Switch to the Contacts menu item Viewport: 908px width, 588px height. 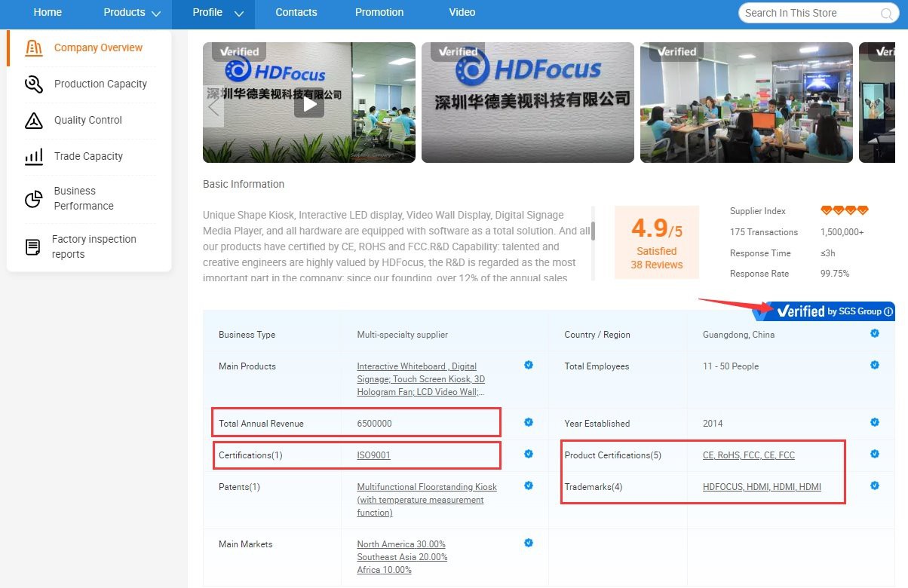coord(296,13)
